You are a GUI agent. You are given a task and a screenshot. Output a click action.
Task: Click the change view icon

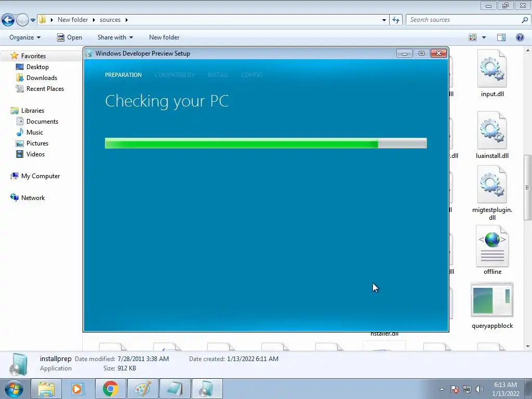coord(472,37)
